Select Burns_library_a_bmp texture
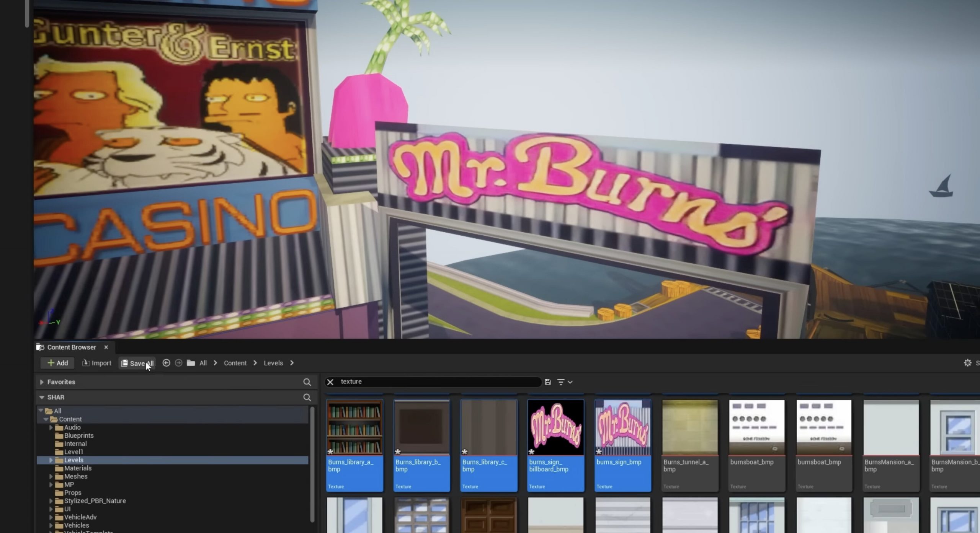 [x=354, y=445]
